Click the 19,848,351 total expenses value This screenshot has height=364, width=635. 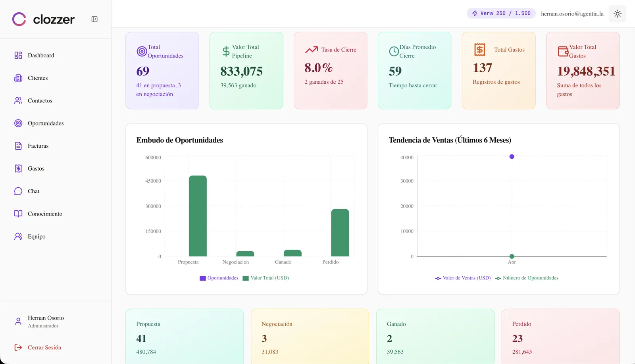tap(586, 71)
